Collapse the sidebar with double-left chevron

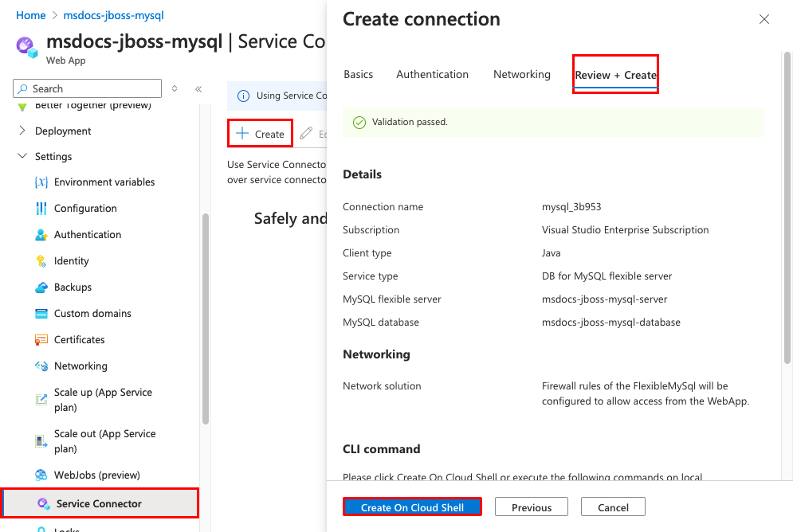[x=199, y=88]
